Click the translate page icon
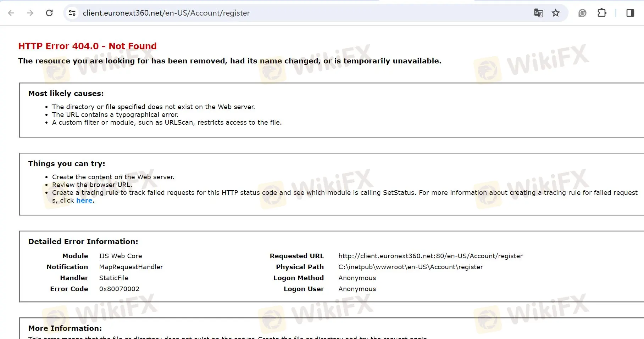The image size is (644, 339). coord(538,13)
